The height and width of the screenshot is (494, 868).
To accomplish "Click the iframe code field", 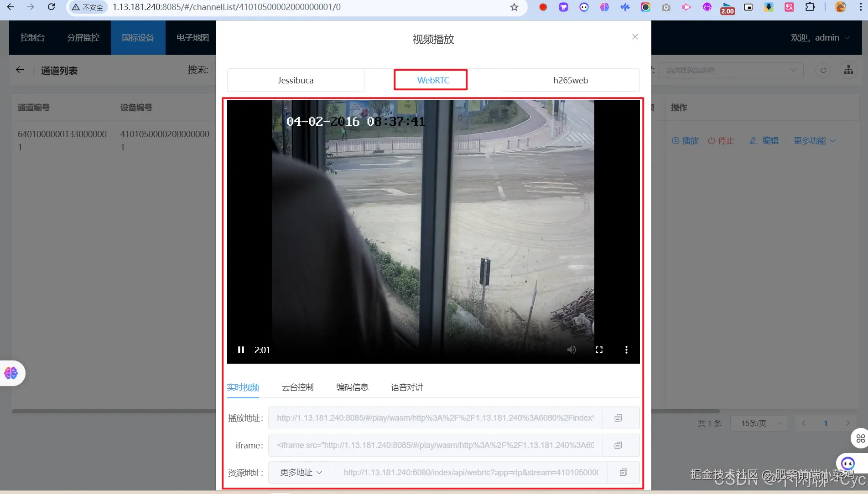I will click(x=435, y=445).
